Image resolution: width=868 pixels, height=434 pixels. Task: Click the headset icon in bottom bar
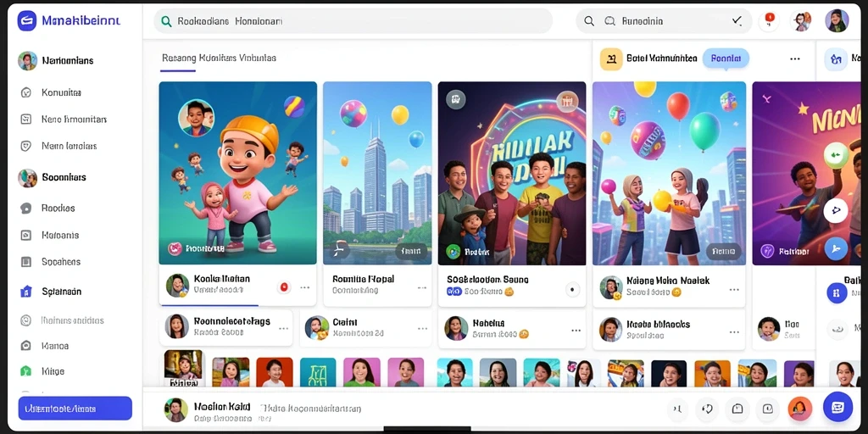(799, 409)
